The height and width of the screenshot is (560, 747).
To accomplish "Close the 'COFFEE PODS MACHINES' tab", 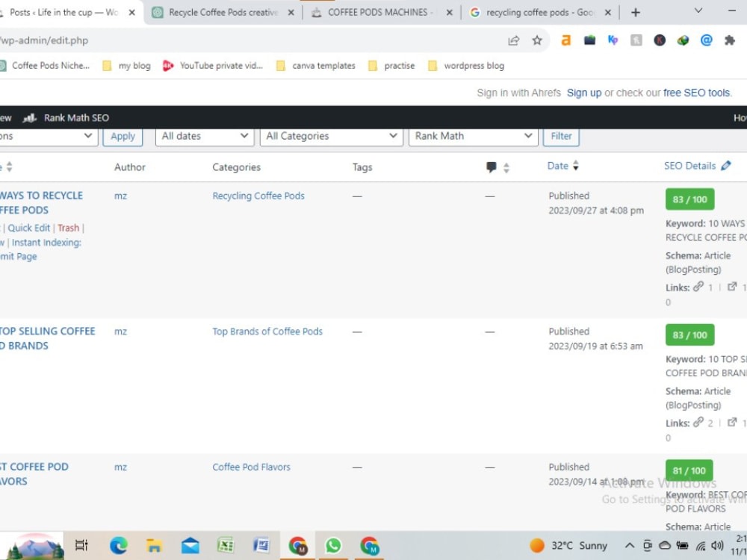I will click(x=449, y=13).
